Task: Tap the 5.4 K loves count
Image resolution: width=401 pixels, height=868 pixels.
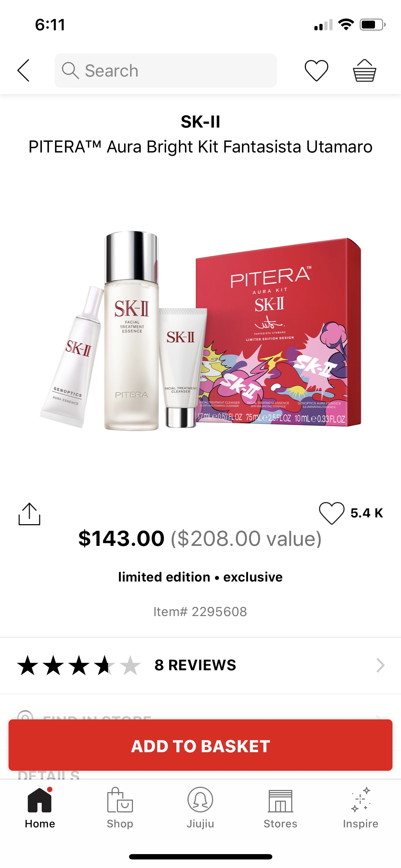Action: (x=367, y=513)
